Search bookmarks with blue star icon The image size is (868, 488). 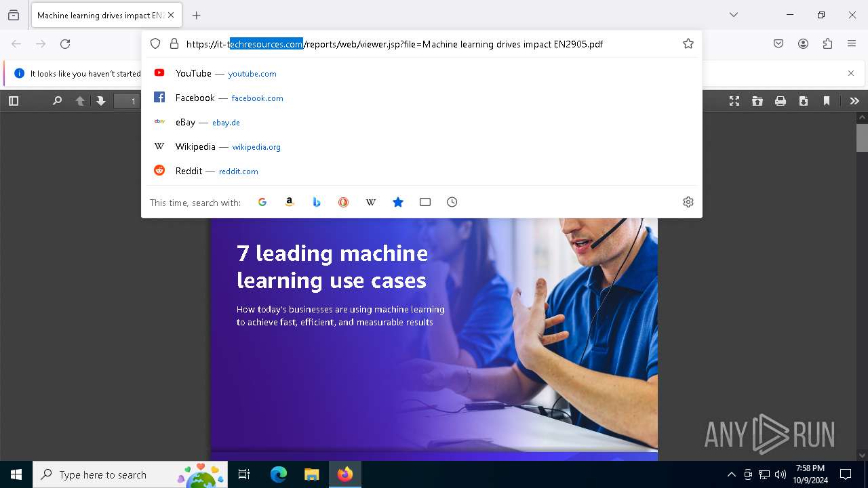click(398, 202)
